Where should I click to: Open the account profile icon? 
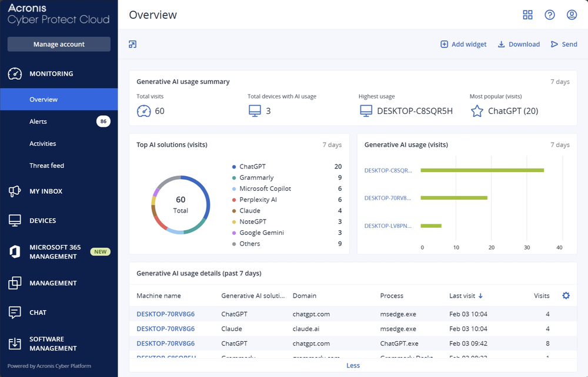pyautogui.click(x=572, y=15)
